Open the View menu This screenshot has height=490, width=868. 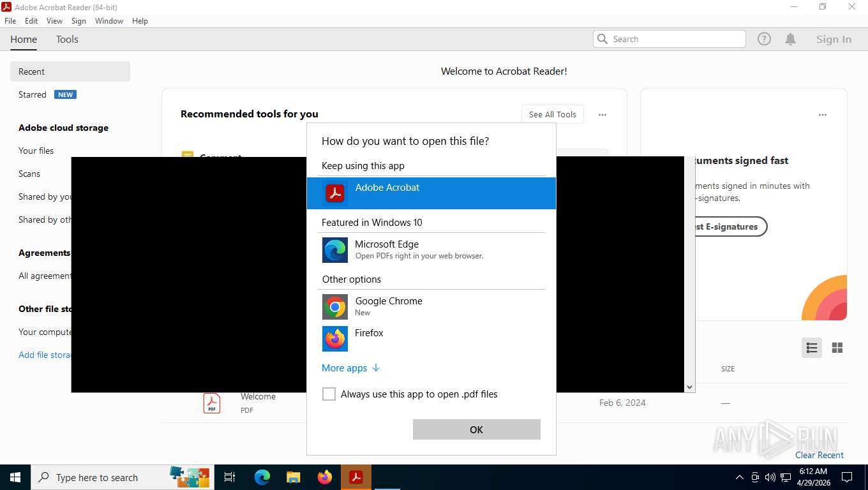(x=54, y=21)
